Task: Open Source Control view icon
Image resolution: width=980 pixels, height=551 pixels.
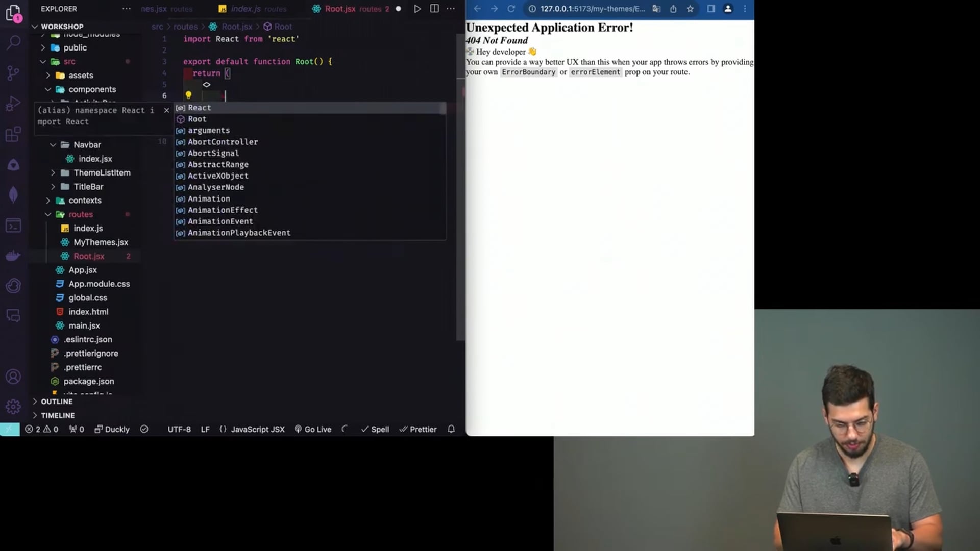Action: pos(14,73)
